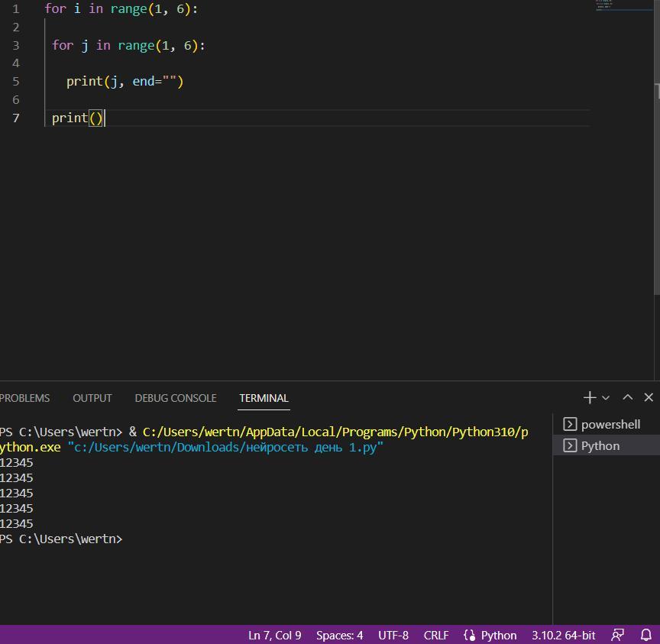Screen dimensions: 660x644
Task: Click the editor vertical scrollbar
Action: 656,191
